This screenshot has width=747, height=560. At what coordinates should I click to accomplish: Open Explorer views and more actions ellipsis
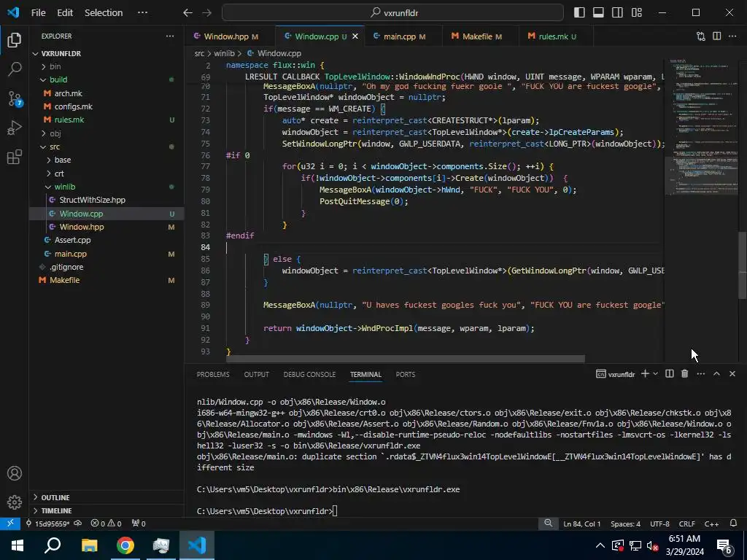click(x=169, y=36)
